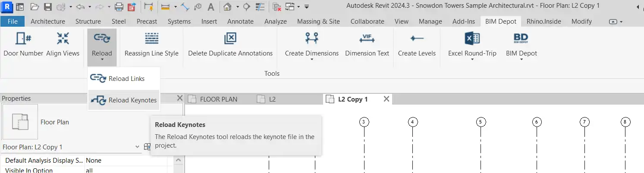Screen dimensions: 644x173
Task: Toggle the Thin Lines icon
Action: point(260,6)
